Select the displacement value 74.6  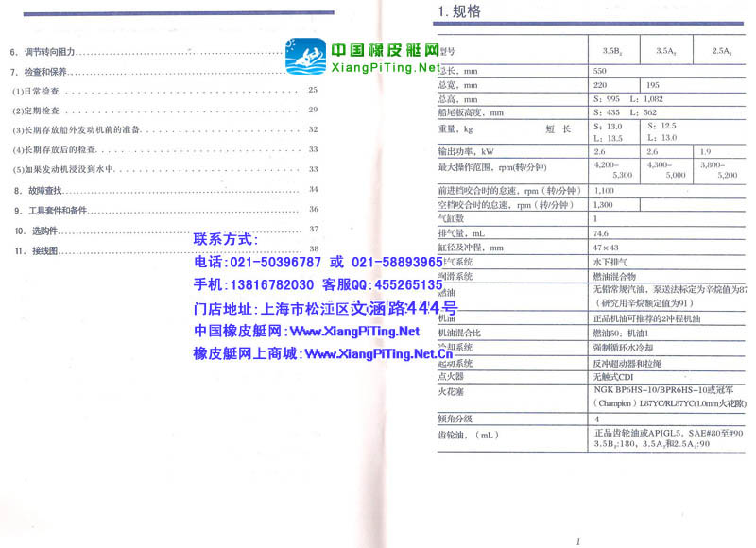coord(601,233)
